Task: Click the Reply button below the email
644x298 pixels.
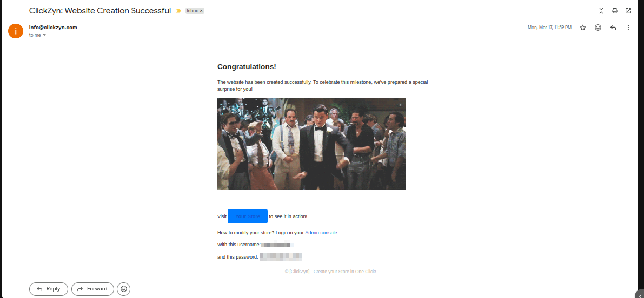Action: [x=49, y=289]
